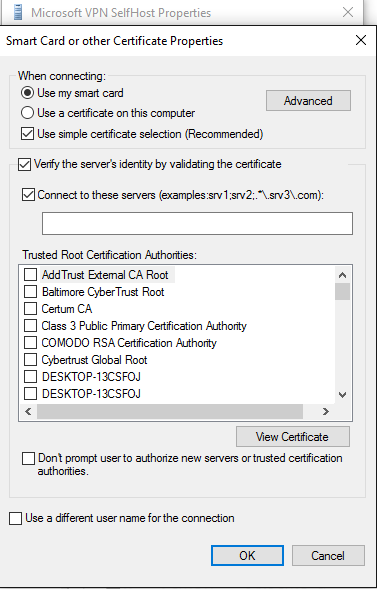Check AddTrust External CA Root
Screen dimensions: 377x589
pos(30,275)
